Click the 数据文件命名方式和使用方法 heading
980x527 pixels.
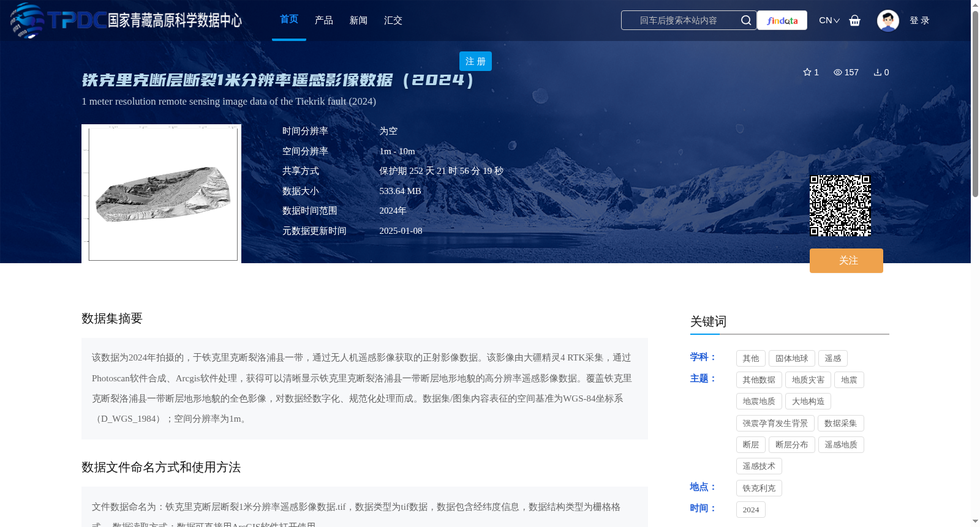161,467
